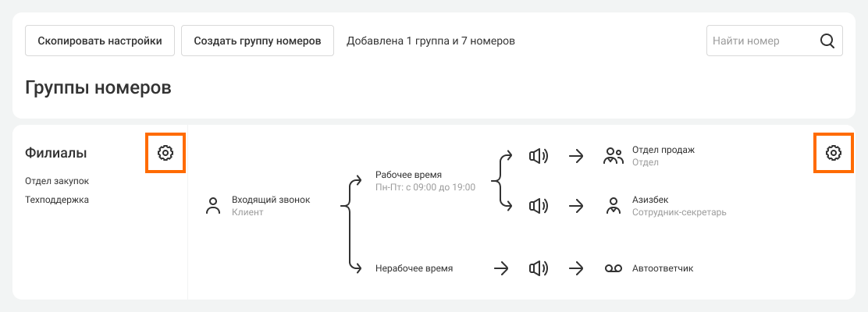Image resolution: width=868 pixels, height=312 pixels.
Task: Click the Входящий звонок label
Action: (x=271, y=200)
